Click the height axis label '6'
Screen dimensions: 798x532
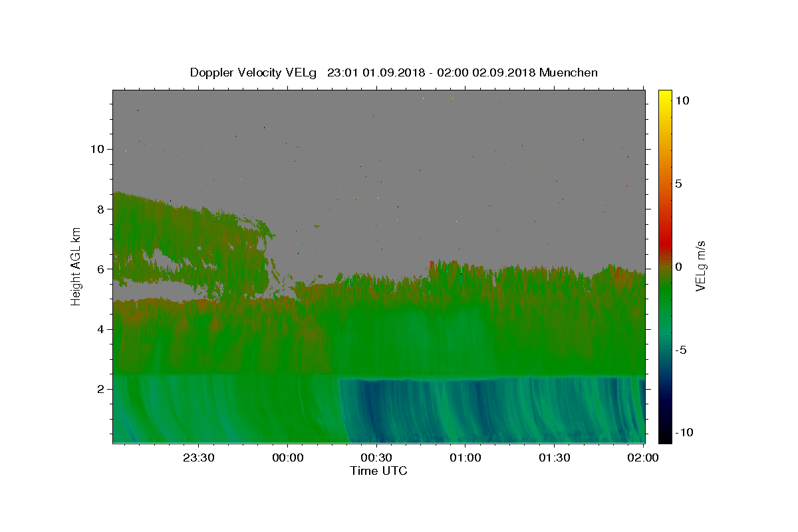click(101, 269)
